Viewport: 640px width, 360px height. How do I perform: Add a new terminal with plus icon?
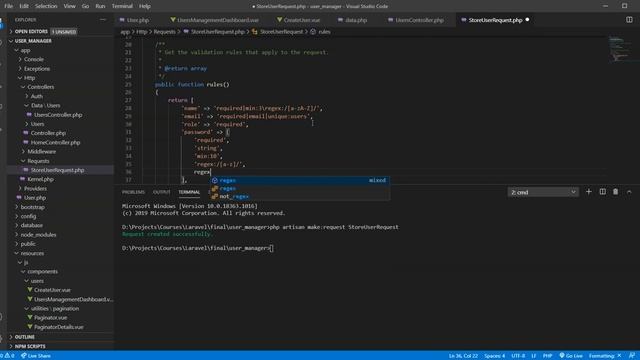(x=589, y=192)
